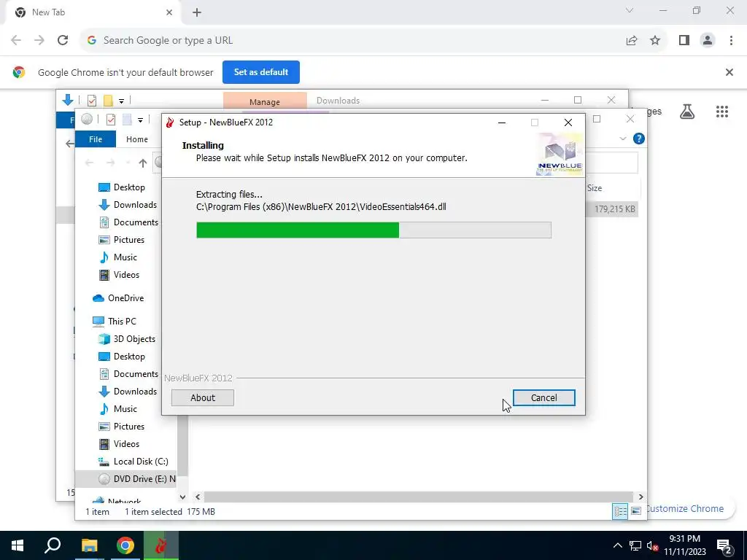Switch Explorer to large icons view
Image resolution: width=747 pixels, height=560 pixels.
click(636, 511)
